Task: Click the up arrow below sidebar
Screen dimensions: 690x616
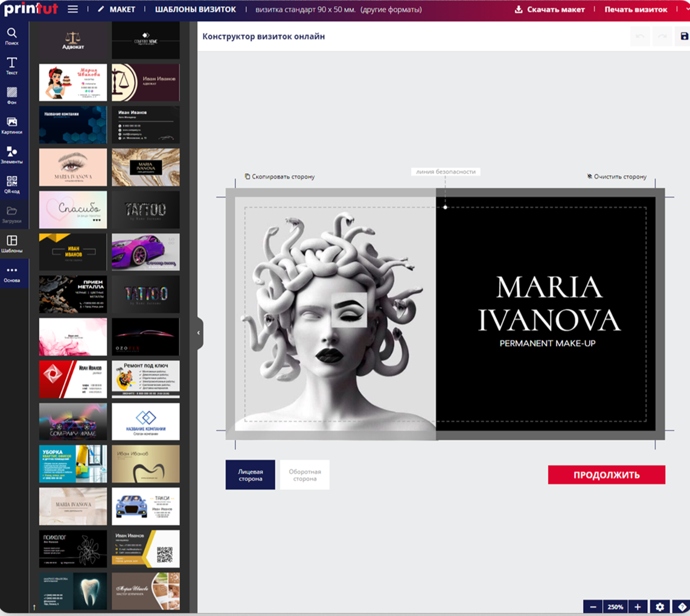Action: 34,608
